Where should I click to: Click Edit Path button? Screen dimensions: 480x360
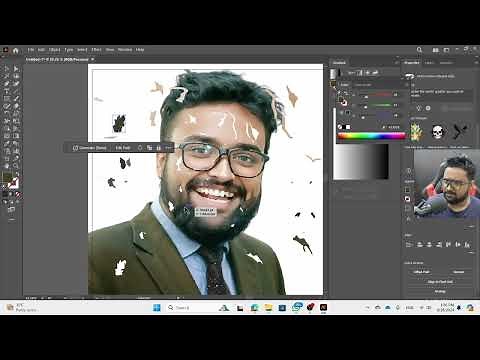coord(123,148)
